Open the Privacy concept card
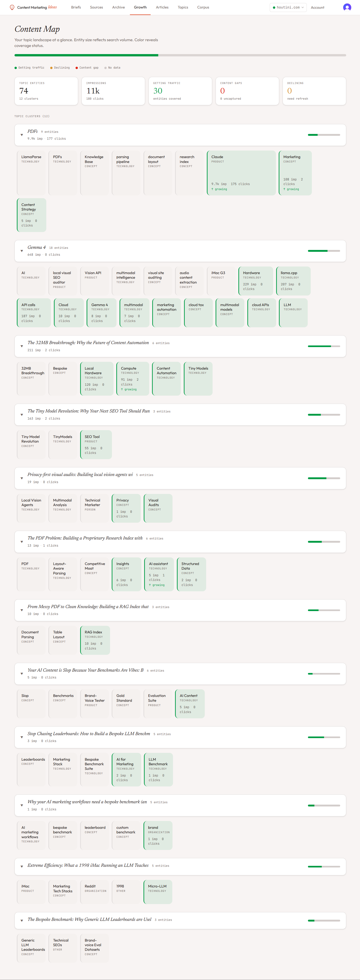Screen dimensions: 360x980 (x=126, y=508)
